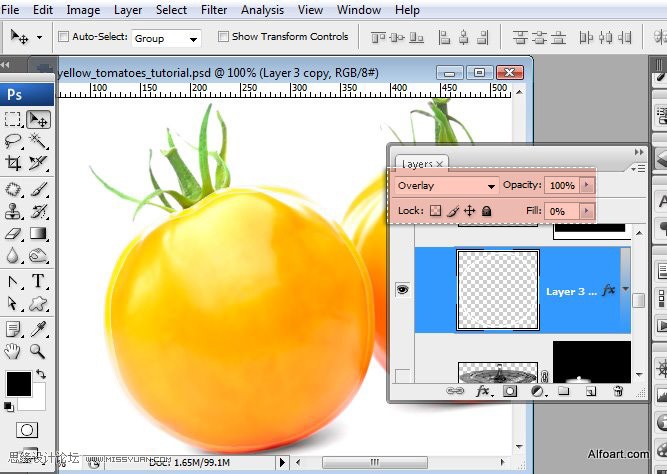Check Show Transform Controls
The image size is (667, 474).
223,37
